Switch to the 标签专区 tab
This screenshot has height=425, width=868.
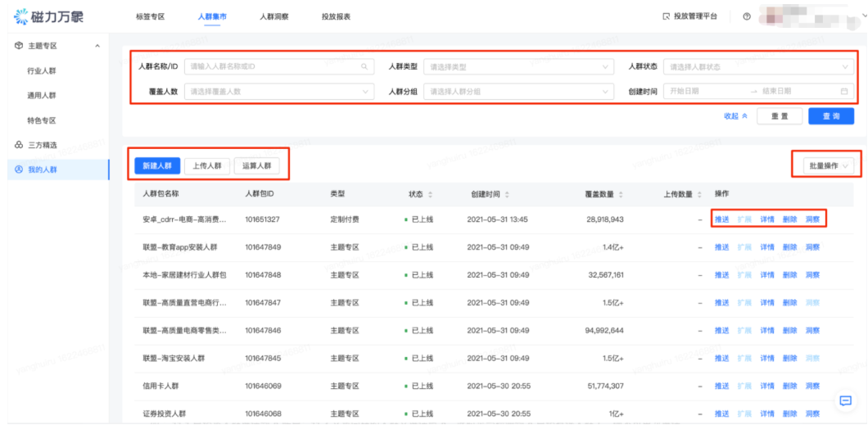click(x=150, y=16)
